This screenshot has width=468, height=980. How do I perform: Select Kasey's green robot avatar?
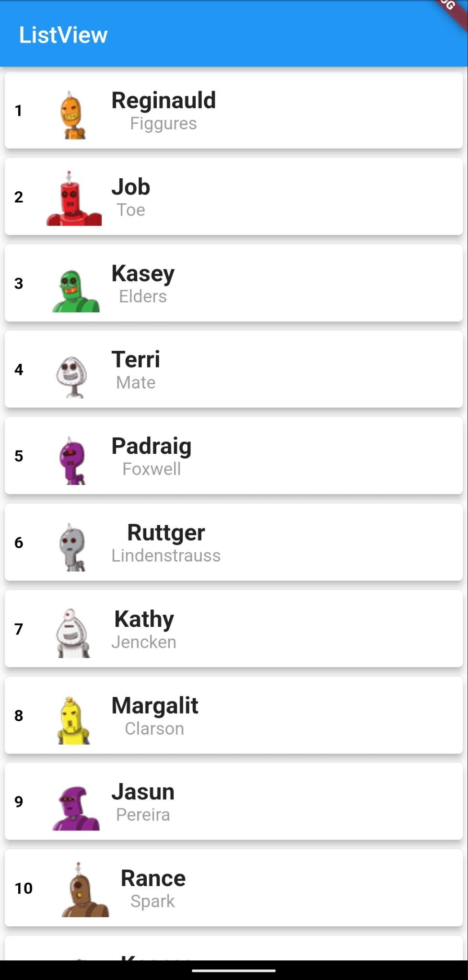(x=75, y=291)
